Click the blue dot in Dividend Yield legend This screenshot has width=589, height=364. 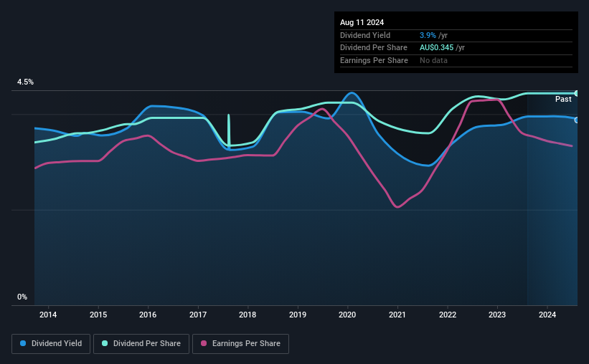23,344
